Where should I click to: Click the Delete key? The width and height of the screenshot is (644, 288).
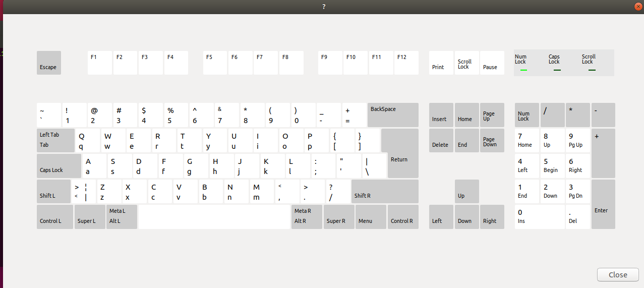tap(441, 140)
